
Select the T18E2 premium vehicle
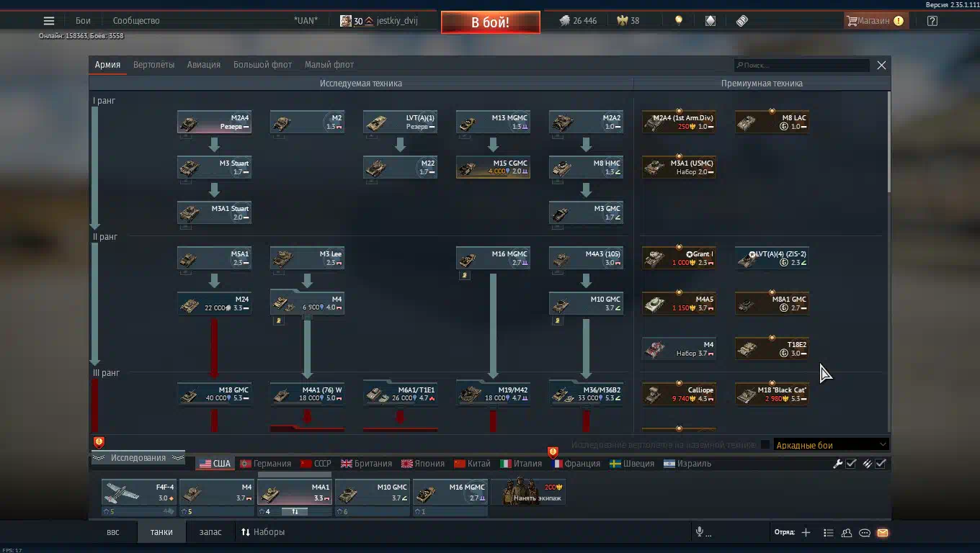pyautogui.click(x=772, y=349)
